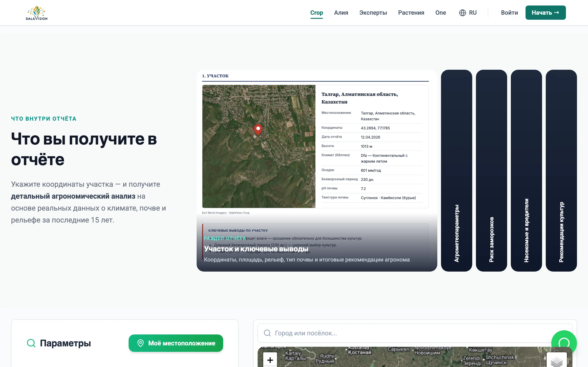Click the Параметры magnifier icon
The image size is (588, 367).
[x=31, y=343]
